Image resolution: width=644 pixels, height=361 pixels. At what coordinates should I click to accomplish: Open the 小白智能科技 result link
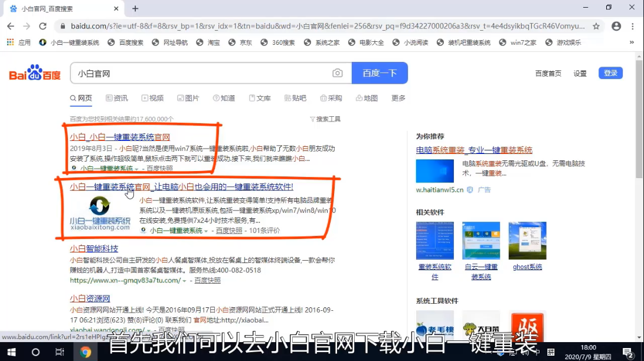click(94, 248)
